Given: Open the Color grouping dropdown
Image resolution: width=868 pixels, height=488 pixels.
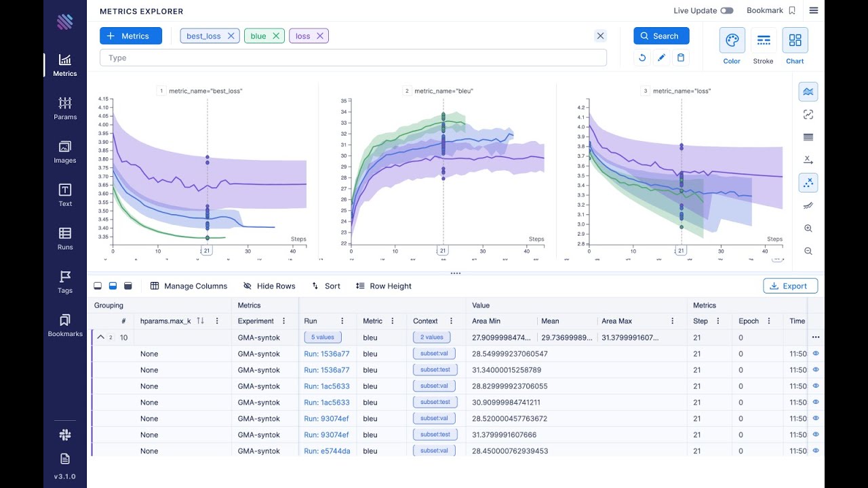Looking at the screenshot, I should (732, 46).
